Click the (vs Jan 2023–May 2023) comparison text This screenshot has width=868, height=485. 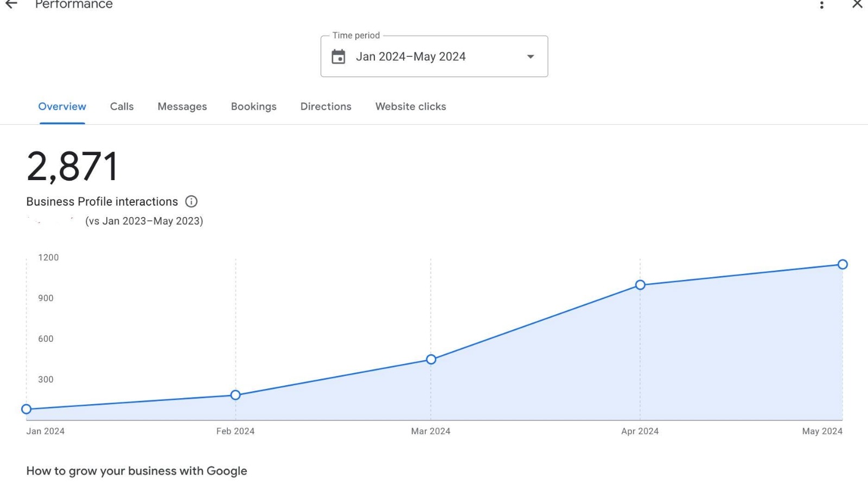coord(144,221)
